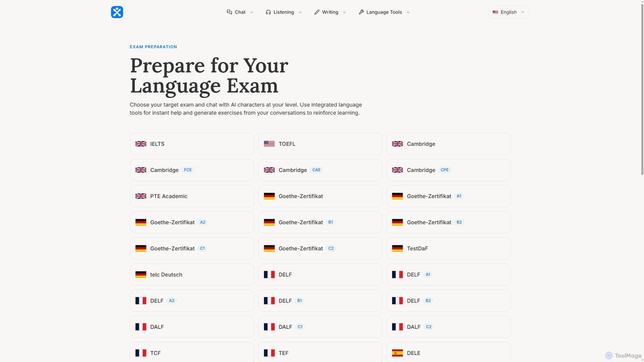Click the B2 badge on DELF card
This screenshot has height=362, width=644.
(x=428, y=301)
